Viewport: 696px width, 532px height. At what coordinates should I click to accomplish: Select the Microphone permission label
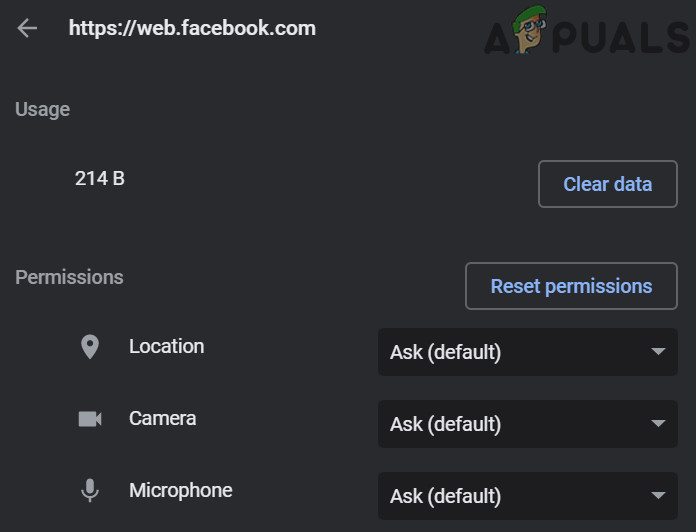(x=180, y=490)
